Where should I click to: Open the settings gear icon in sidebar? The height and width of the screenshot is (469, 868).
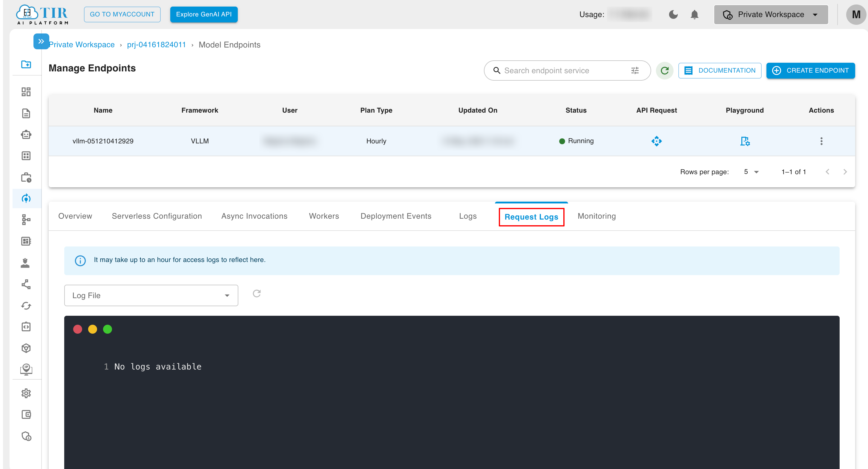tap(26, 393)
